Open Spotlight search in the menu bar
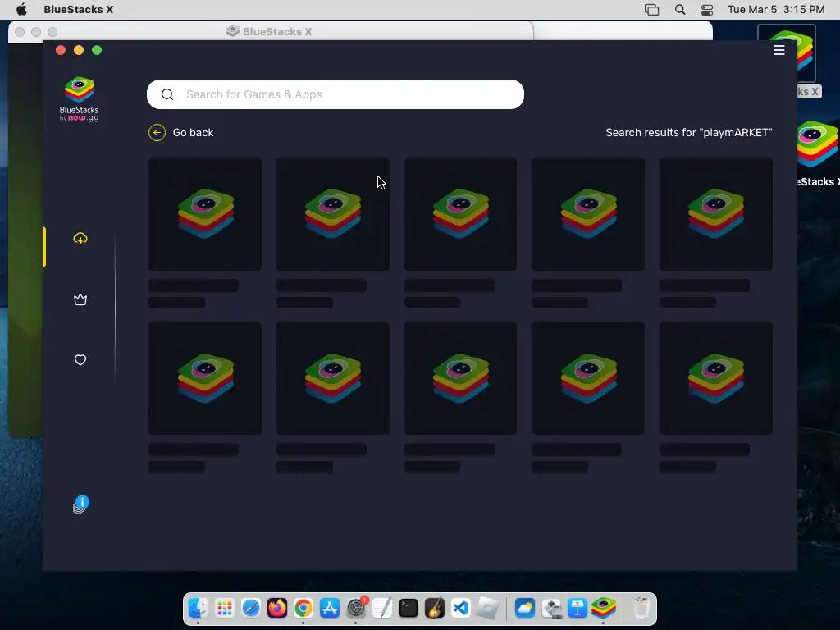The image size is (840, 630). click(680, 10)
